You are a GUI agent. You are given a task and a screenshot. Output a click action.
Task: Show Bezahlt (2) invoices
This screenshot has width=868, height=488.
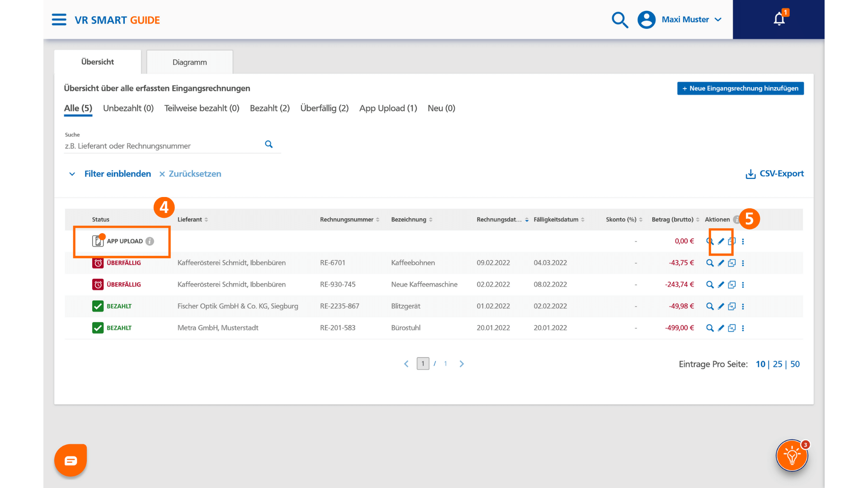click(x=270, y=108)
